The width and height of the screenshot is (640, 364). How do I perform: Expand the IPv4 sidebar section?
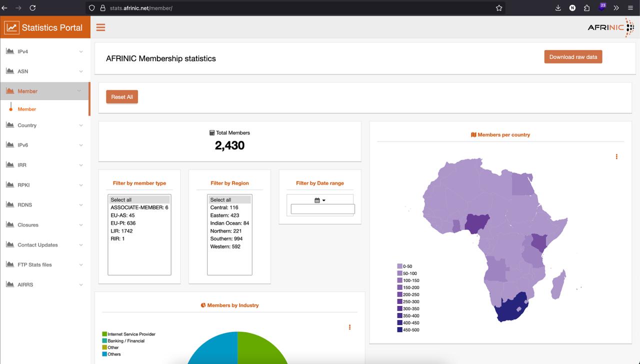tap(45, 51)
